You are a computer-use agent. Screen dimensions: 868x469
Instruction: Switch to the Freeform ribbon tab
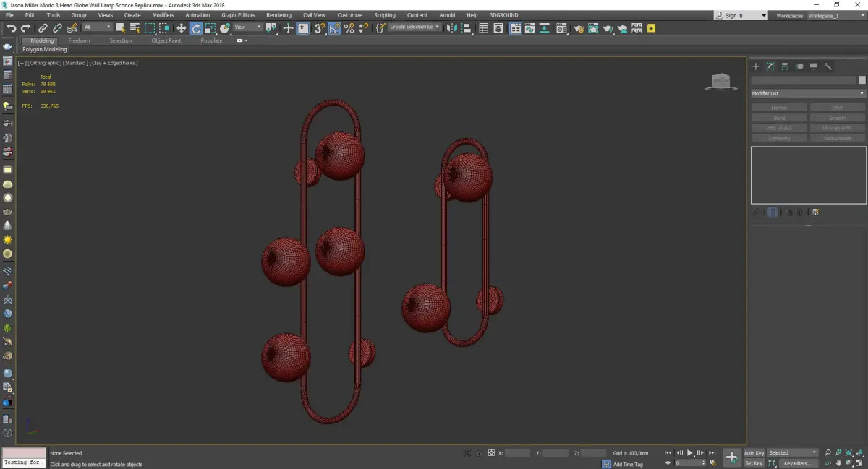79,40
